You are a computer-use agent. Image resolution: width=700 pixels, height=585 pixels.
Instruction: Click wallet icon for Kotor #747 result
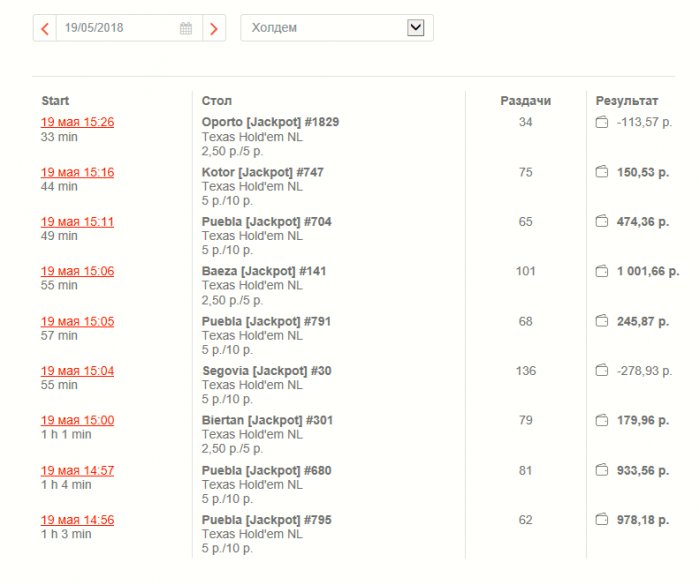[x=602, y=172]
